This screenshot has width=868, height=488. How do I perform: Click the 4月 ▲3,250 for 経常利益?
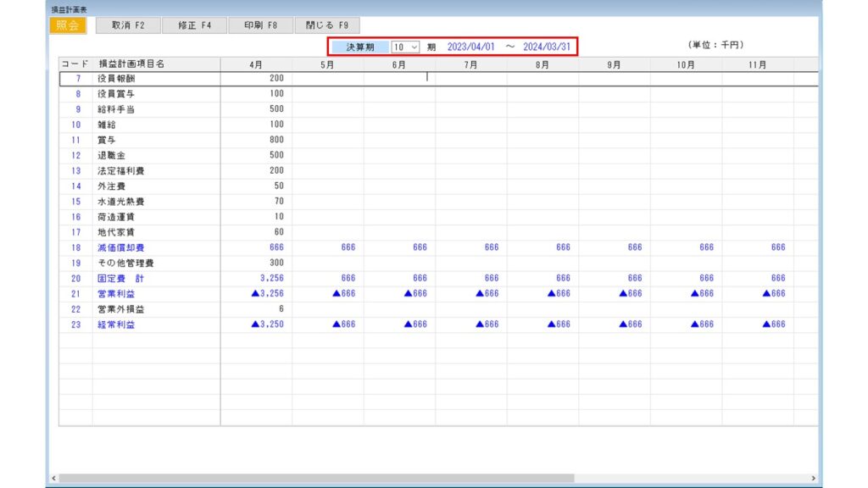coord(267,324)
